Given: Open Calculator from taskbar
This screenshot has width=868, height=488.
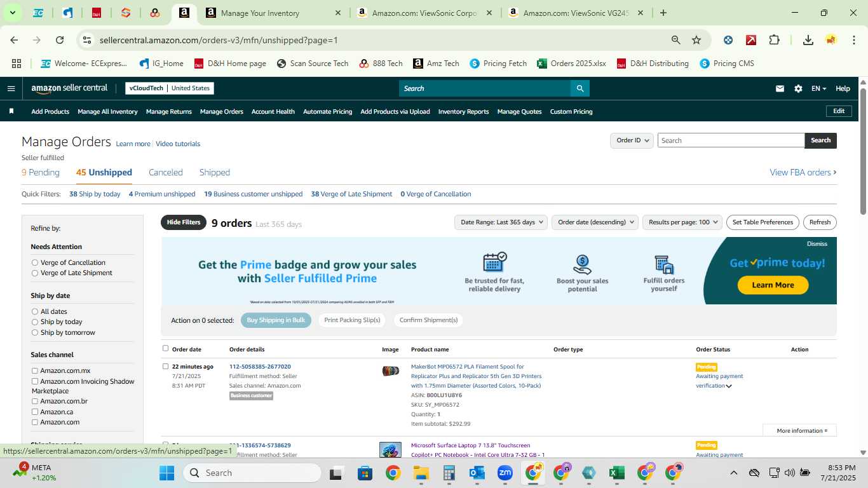Looking at the screenshot, I should (x=449, y=473).
